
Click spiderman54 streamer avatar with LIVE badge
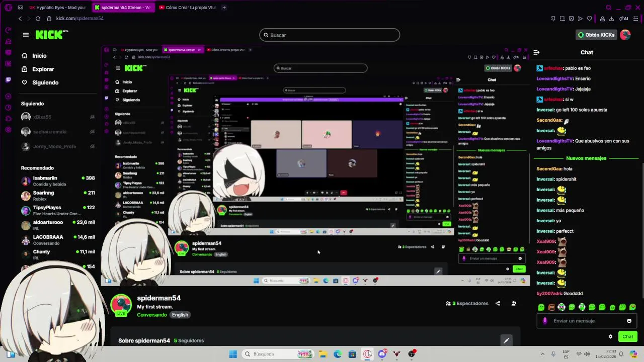click(121, 305)
